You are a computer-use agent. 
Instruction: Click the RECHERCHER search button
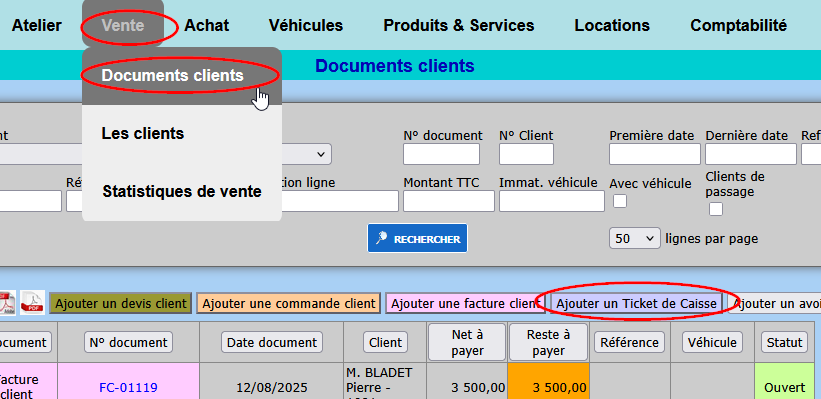[417, 239]
